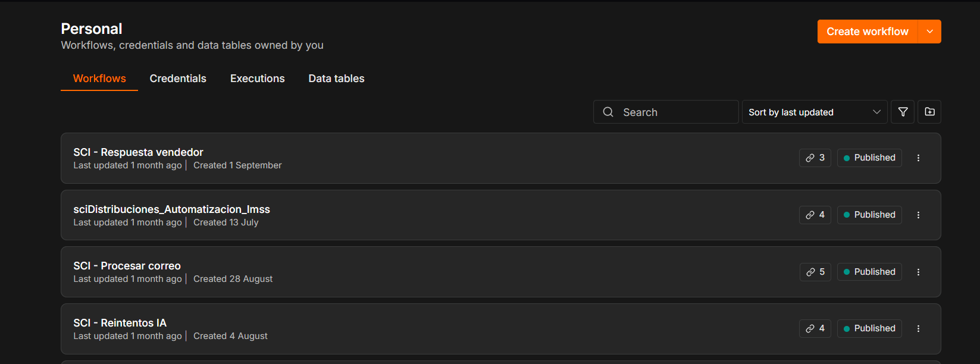Open three-dot menu for sciDistribuciones_Automatizacion_Imss
Viewport: 980px width, 364px height.
[918, 215]
